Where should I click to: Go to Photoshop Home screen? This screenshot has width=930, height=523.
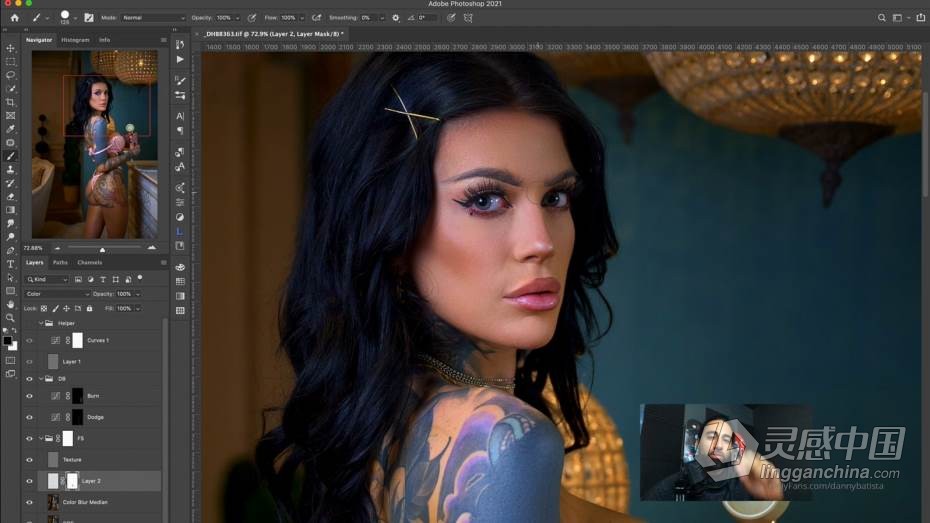tap(15, 18)
